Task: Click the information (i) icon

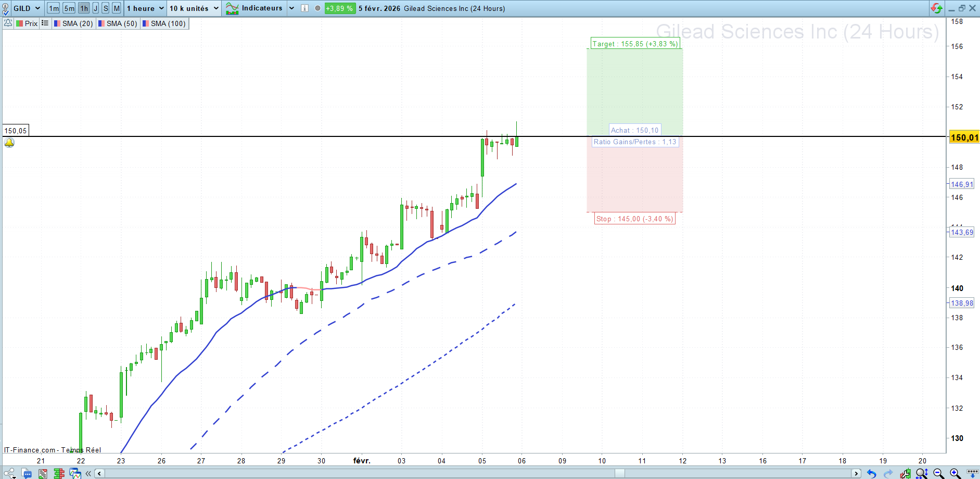Action: (304, 8)
